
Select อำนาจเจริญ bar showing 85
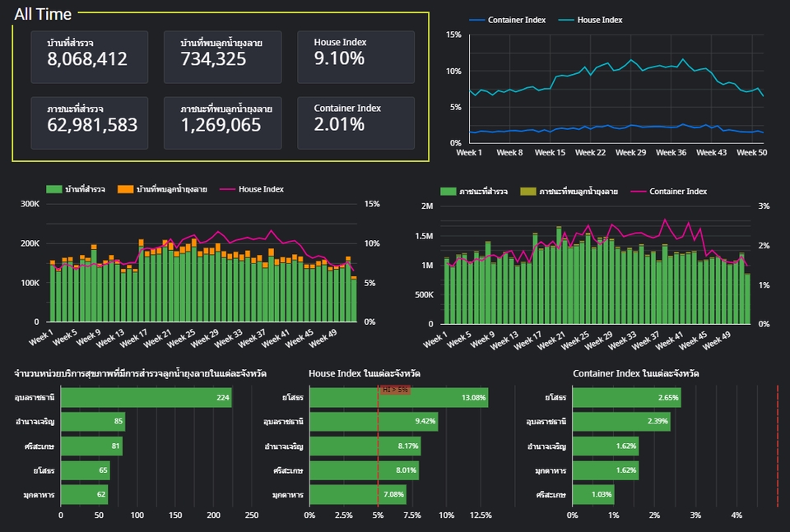pyautogui.click(x=93, y=421)
